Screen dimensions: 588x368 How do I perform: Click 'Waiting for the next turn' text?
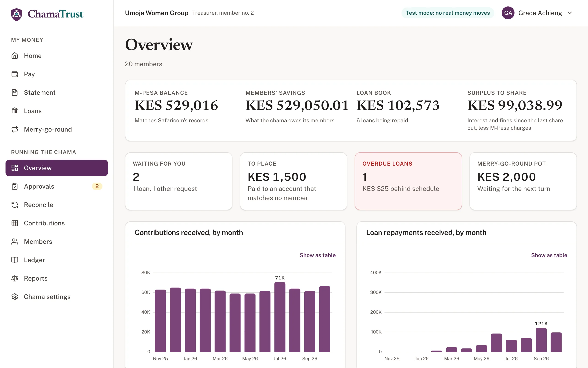[514, 189]
